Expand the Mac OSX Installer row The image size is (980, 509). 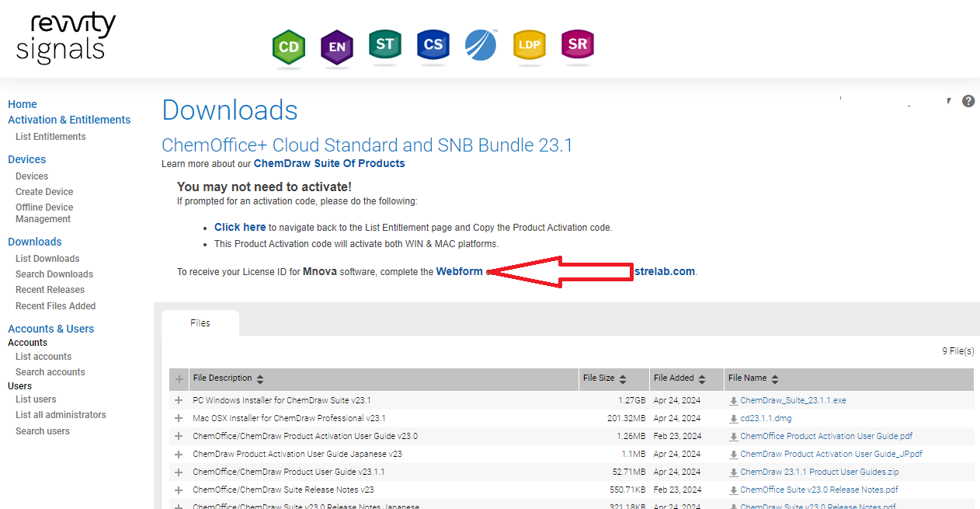pos(179,419)
